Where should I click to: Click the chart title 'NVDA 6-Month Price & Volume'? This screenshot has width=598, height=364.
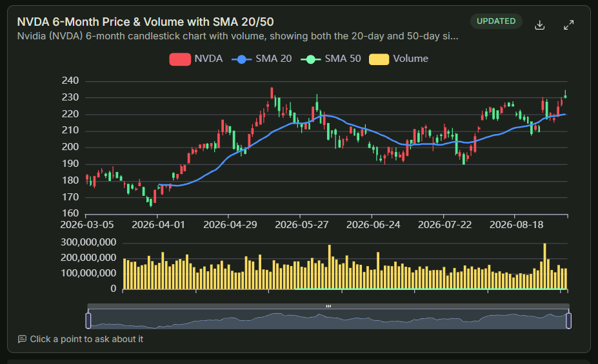[x=145, y=22]
